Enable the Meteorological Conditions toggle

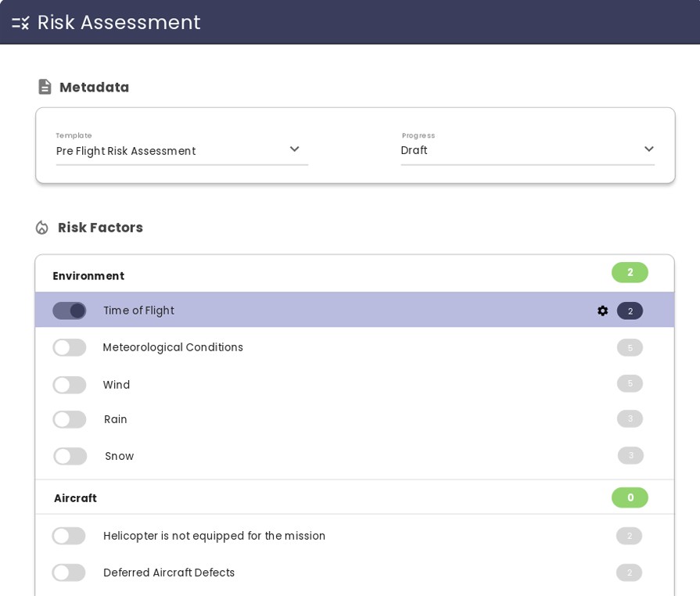click(x=69, y=347)
